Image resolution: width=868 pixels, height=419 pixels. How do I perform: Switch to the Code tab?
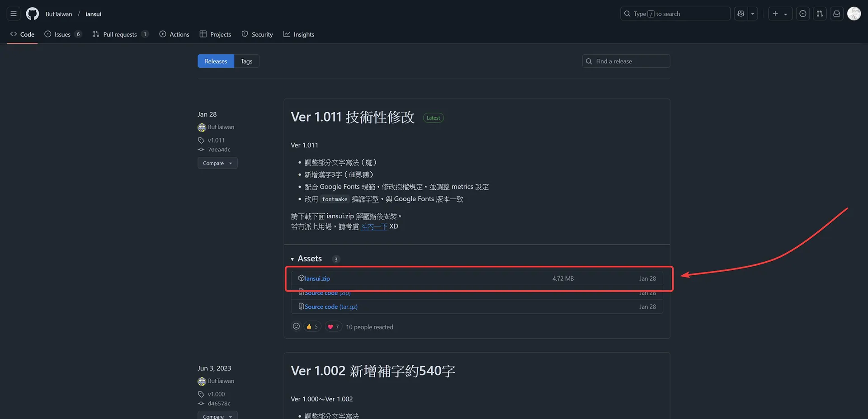[x=22, y=34]
